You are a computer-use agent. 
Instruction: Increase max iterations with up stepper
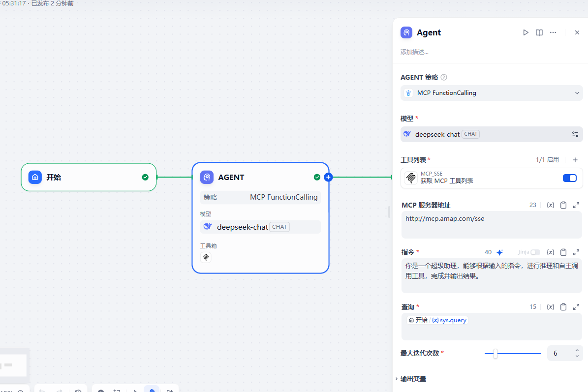click(577, 350)
